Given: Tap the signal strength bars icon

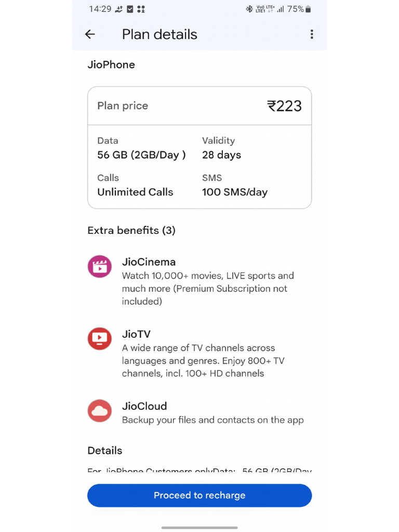Looking at the screenshot, I should pos(281,9).
